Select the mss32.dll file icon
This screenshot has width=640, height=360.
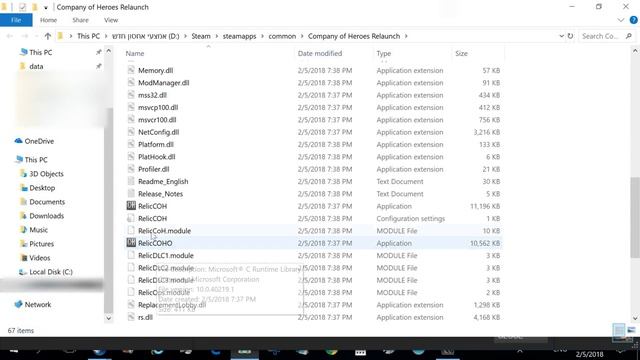coord(131,95)
